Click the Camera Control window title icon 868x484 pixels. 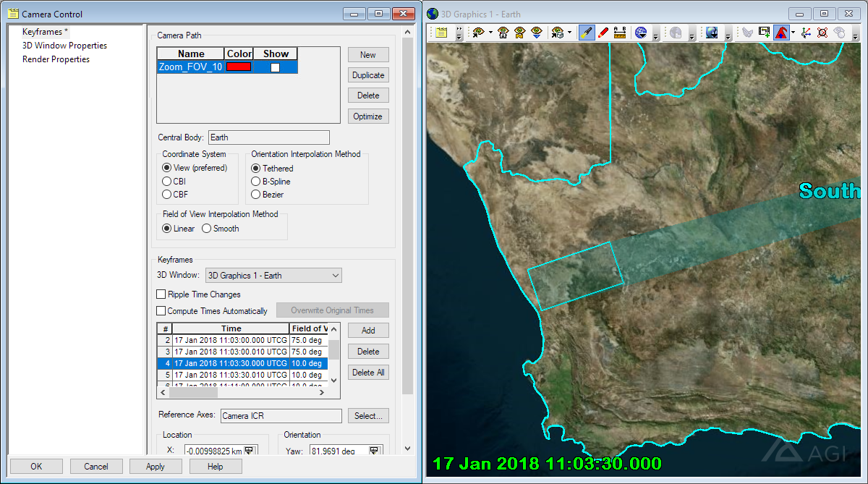click(13, 14)
